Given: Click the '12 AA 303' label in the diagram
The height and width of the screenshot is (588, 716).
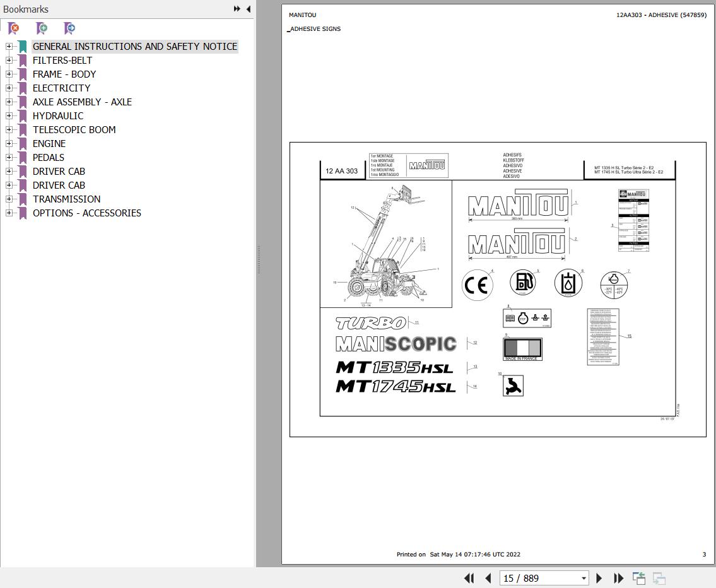Looking at the screenshot, I should [x=341, y=171].
